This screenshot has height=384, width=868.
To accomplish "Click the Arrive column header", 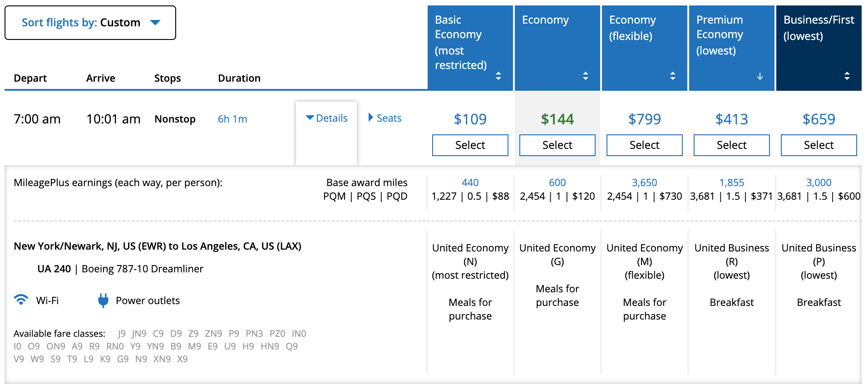I will point(101,78).
